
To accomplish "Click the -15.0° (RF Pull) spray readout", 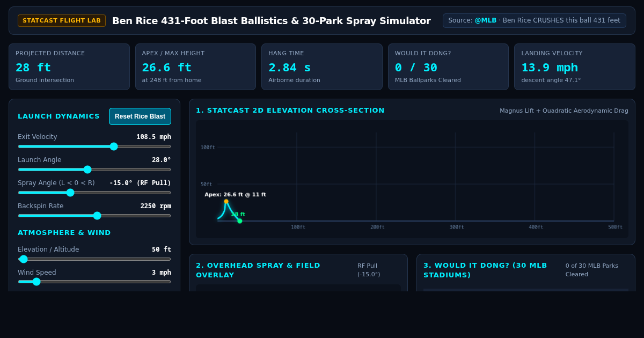I will pos(140,183).
